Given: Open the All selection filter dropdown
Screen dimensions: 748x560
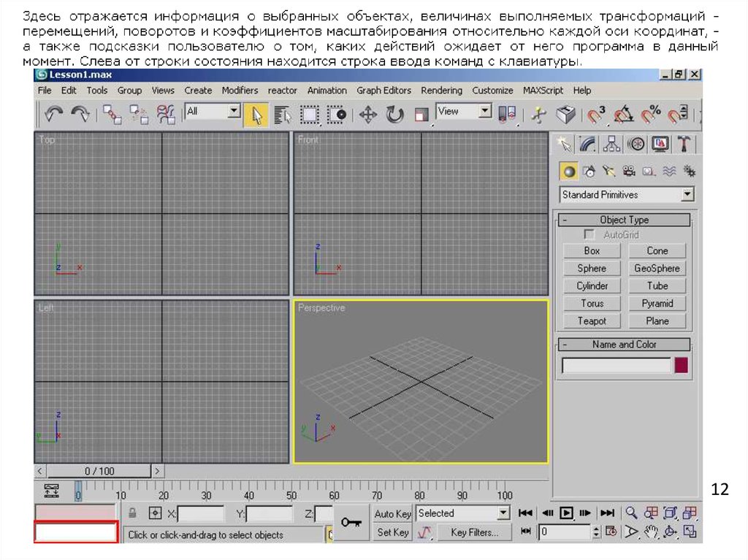Looking at the screenshot, I should click(234, 112).
